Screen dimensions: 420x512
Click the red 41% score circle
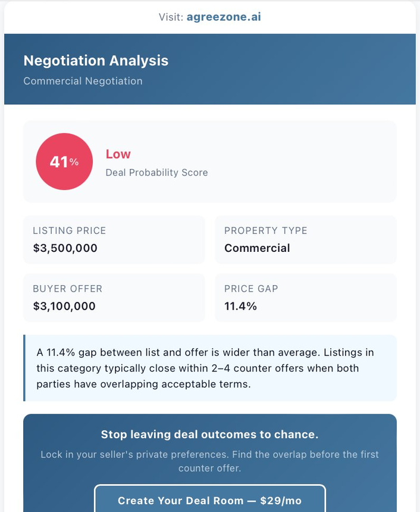(x=64, y=161)
